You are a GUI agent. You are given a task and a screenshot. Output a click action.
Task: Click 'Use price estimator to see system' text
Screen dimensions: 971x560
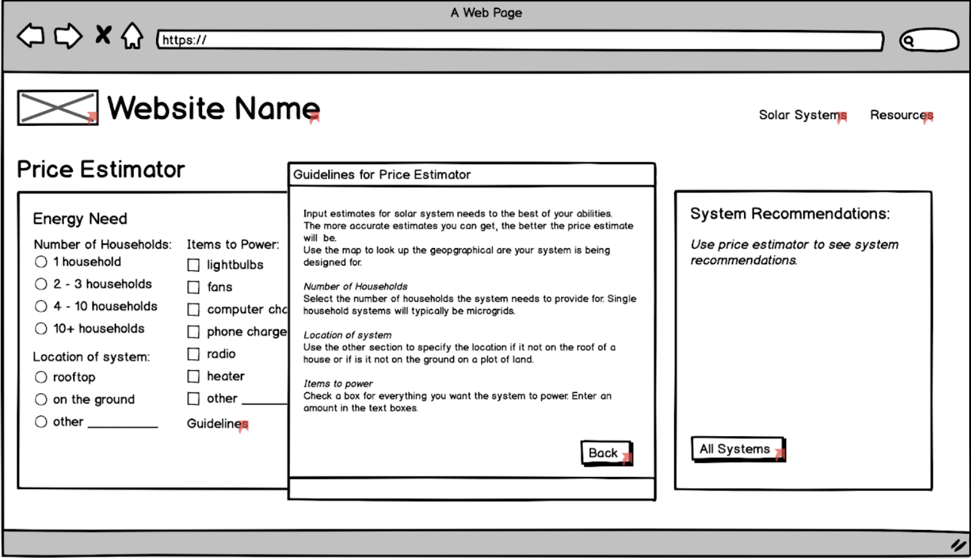click(794, 244)
